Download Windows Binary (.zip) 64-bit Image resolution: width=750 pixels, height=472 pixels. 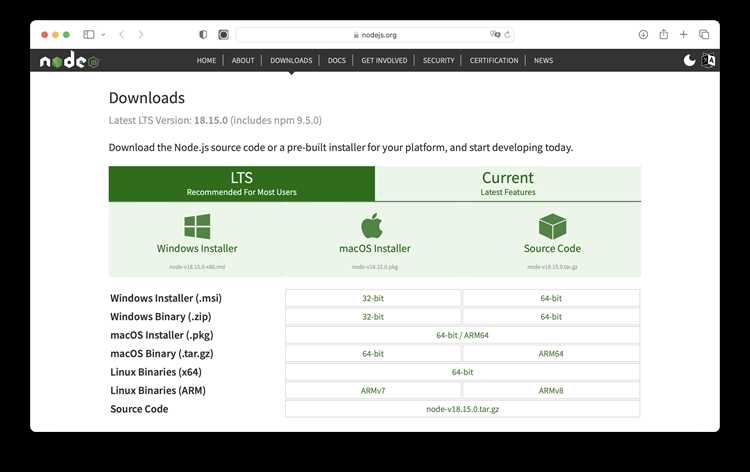(551, 317)
